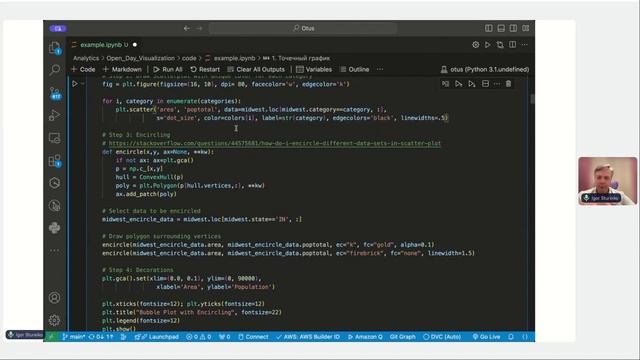640x360 pixels.
Task: Open the stackoverflow encircle link
Action: coord(275,143)
